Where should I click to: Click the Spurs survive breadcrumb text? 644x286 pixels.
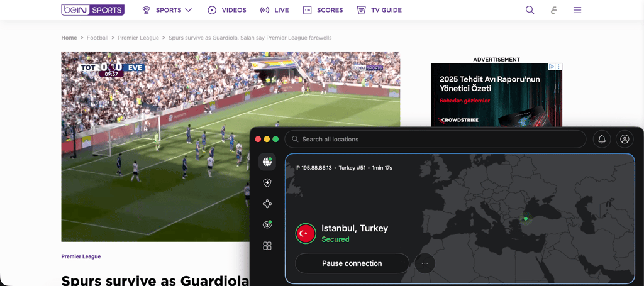(250, 38)
